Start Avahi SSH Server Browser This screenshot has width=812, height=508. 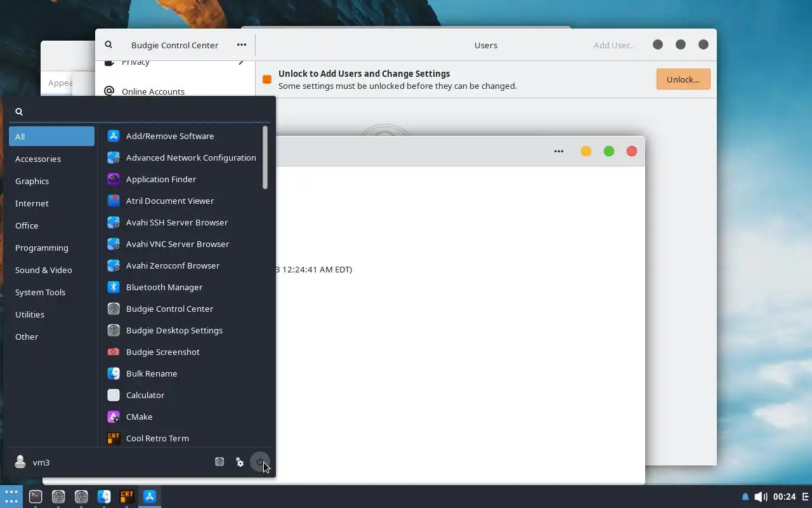[181, 222]
